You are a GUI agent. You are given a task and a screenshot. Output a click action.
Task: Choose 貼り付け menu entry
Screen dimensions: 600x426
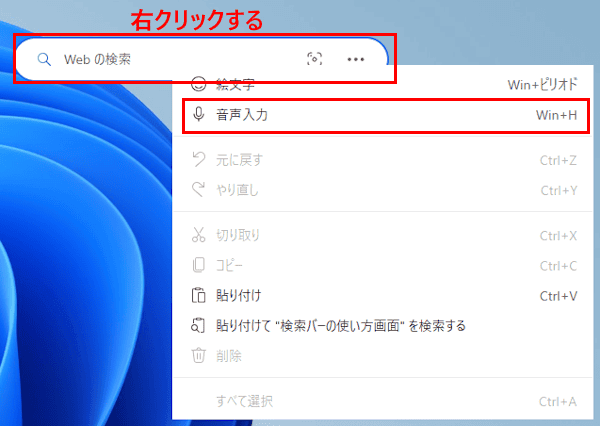click(x=384, y=295)
